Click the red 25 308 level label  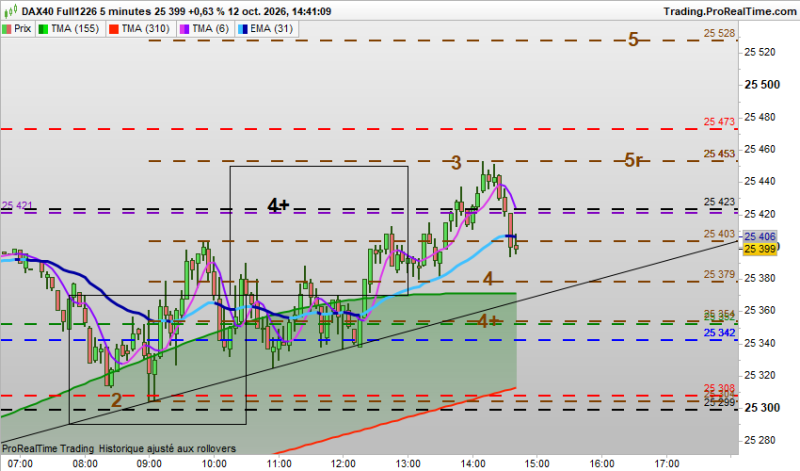[719, 388]
